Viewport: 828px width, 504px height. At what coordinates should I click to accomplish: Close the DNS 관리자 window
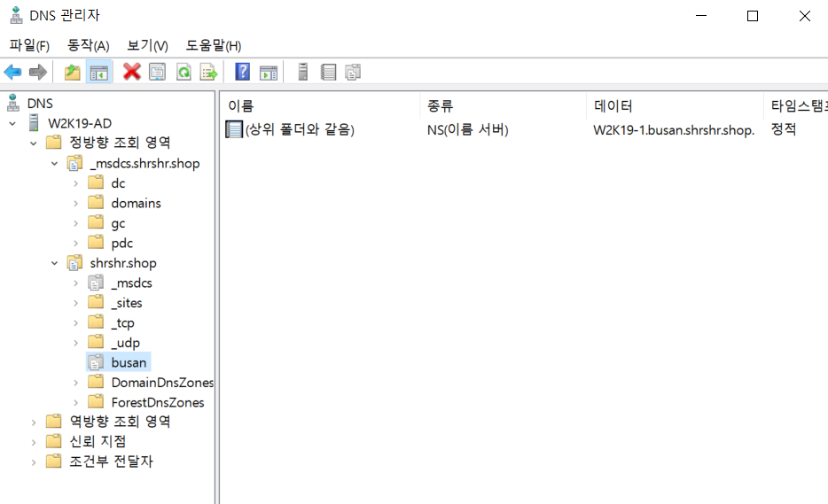(x=804, y=16)
